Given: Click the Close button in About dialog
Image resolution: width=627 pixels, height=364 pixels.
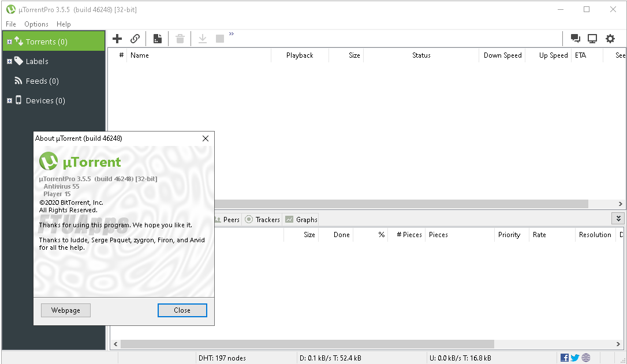Looking at the screenshot, I should 182,310.
